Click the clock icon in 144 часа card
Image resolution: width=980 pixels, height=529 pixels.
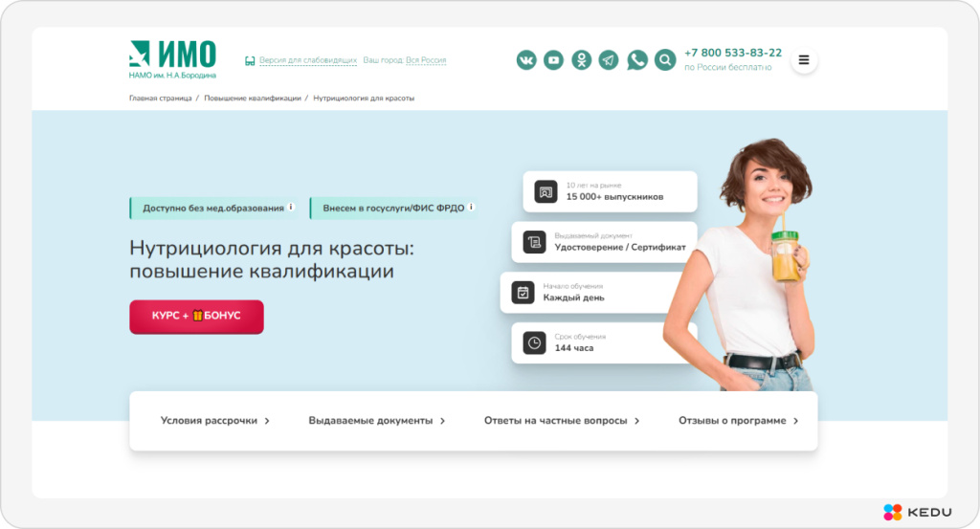(x=534, y=342)
